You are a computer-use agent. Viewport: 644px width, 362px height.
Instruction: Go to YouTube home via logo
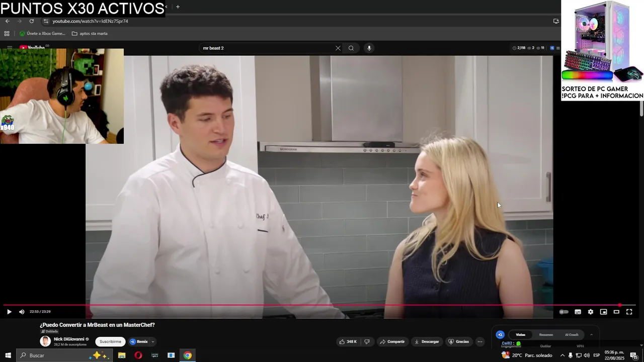pos(34,47)
